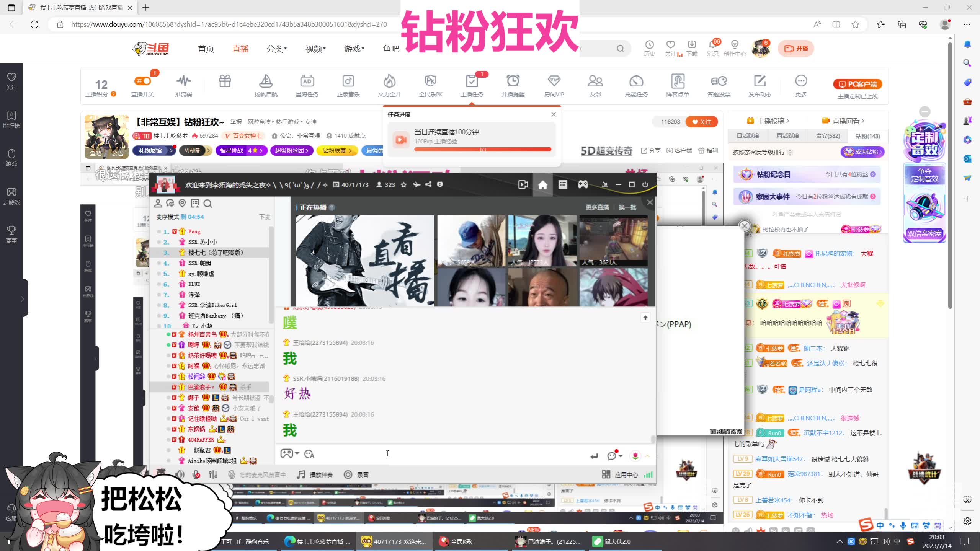This screenshot has height=551, width=980.
Task: Click 视频 menu in top navigation
Action: coord(314,48)
